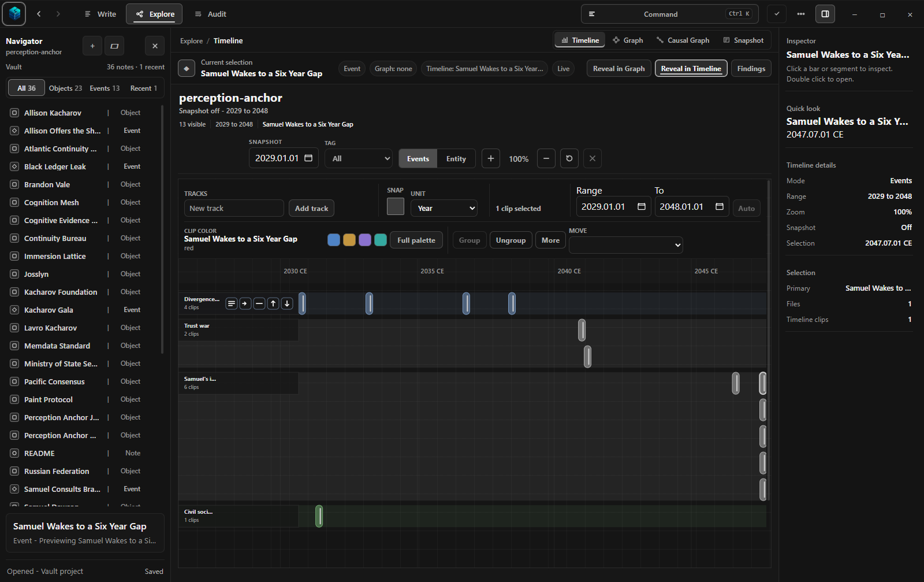Click the Explore breadcrumb link
Image resolution: width=924 pixels, height=582 pixels.
click(191, 41)
